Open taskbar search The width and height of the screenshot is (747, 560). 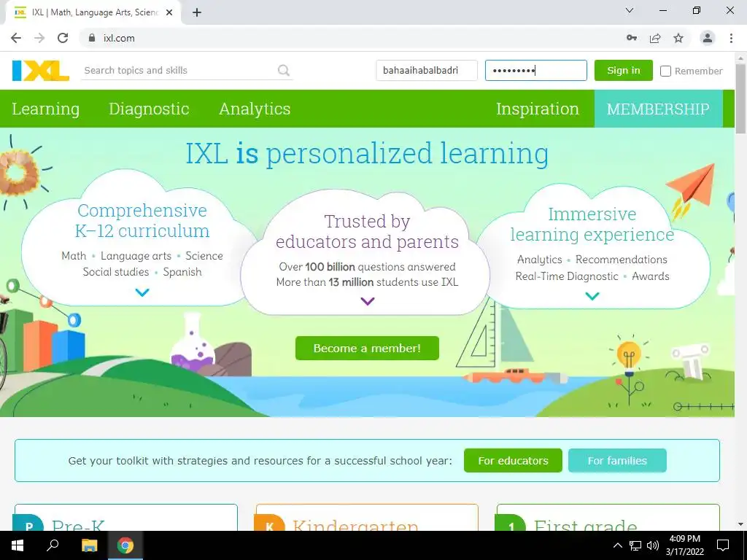[53, 545]
